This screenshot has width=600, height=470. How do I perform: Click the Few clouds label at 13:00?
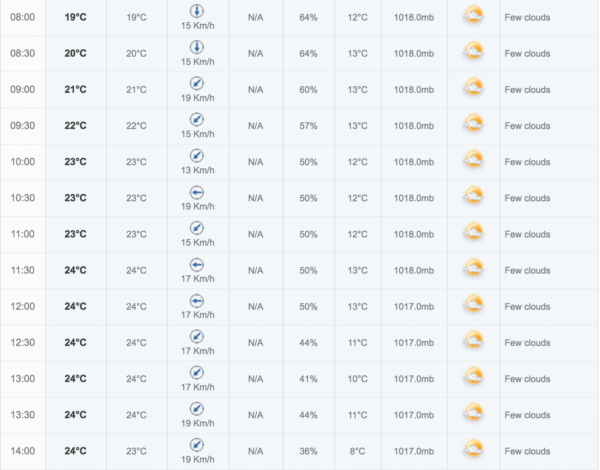[x=527, y=379]
